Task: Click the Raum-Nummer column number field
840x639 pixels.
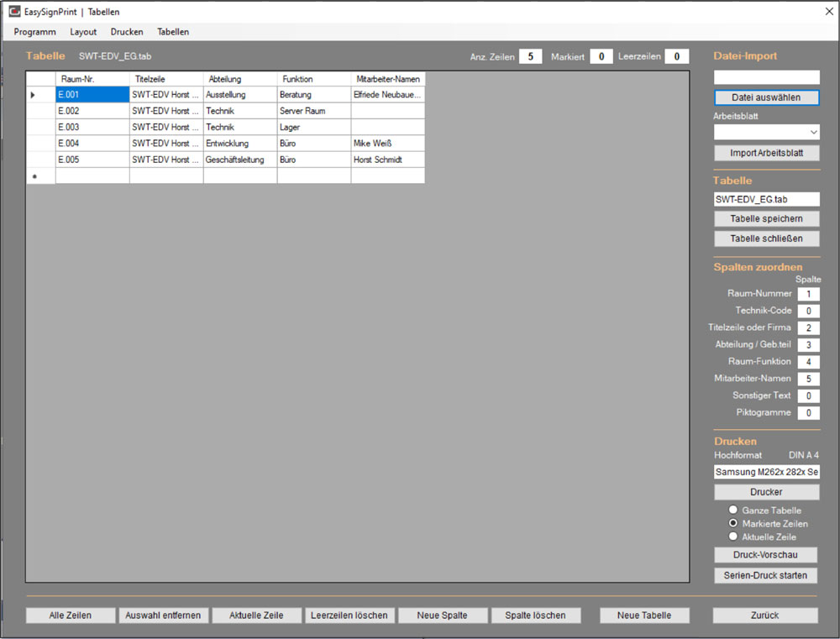Action: click(x=808, y=294)
